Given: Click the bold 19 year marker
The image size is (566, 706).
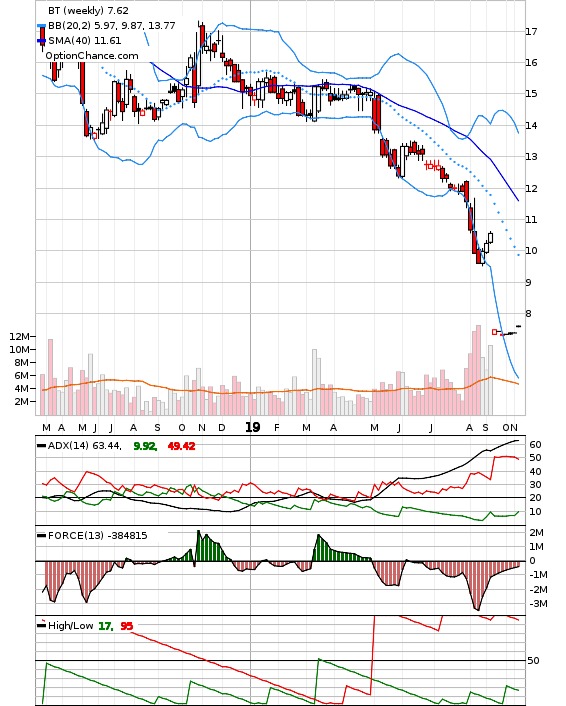Looking at the screenshot, I should click(253, 427).
